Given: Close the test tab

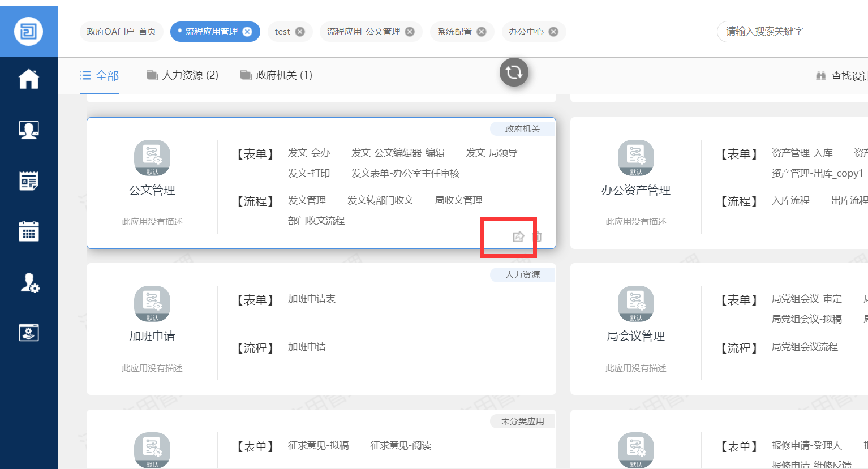Looking at the screenshot, I should pos(300,32).
